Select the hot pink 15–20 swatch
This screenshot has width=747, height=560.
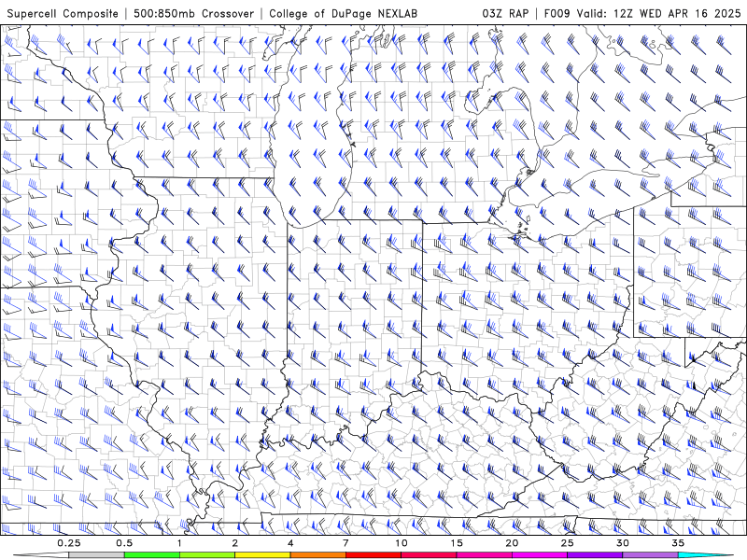[x=484, y=555]
